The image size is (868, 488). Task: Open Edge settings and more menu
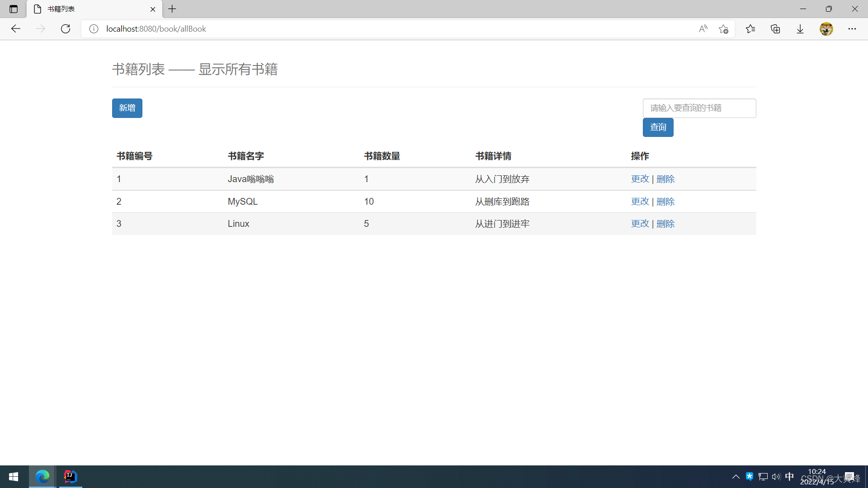pos(852,29)
